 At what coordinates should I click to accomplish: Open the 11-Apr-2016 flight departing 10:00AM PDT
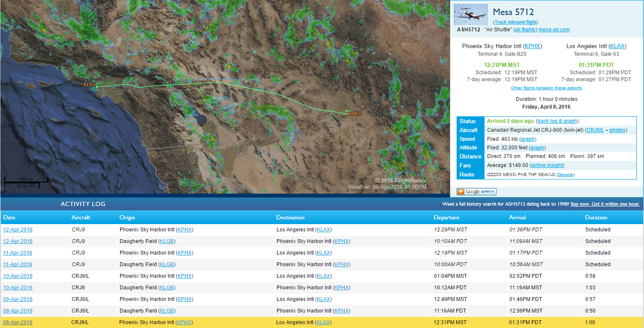pos(18,264)
